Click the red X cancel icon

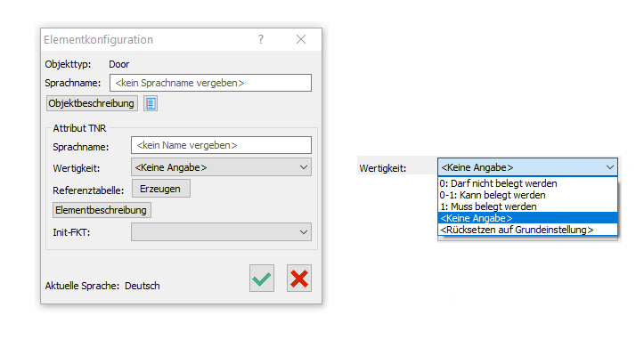pyautogui.click(x=299, y=279)
